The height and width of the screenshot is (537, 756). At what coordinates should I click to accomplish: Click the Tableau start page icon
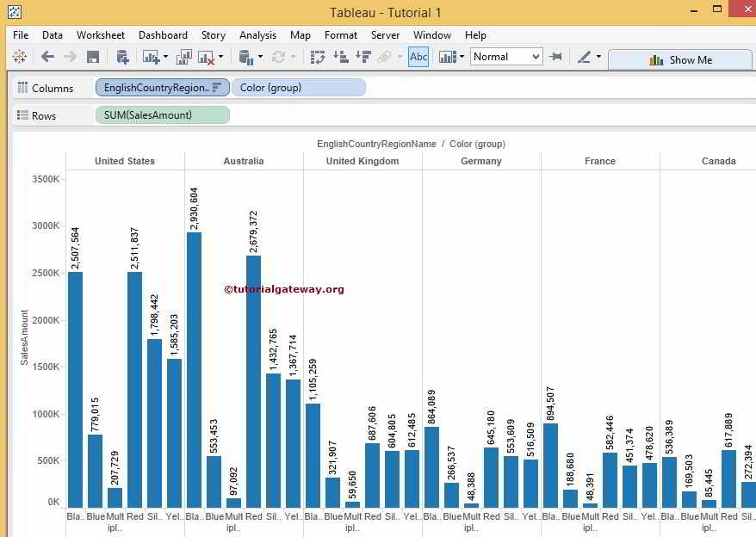[x=19, y=57]
